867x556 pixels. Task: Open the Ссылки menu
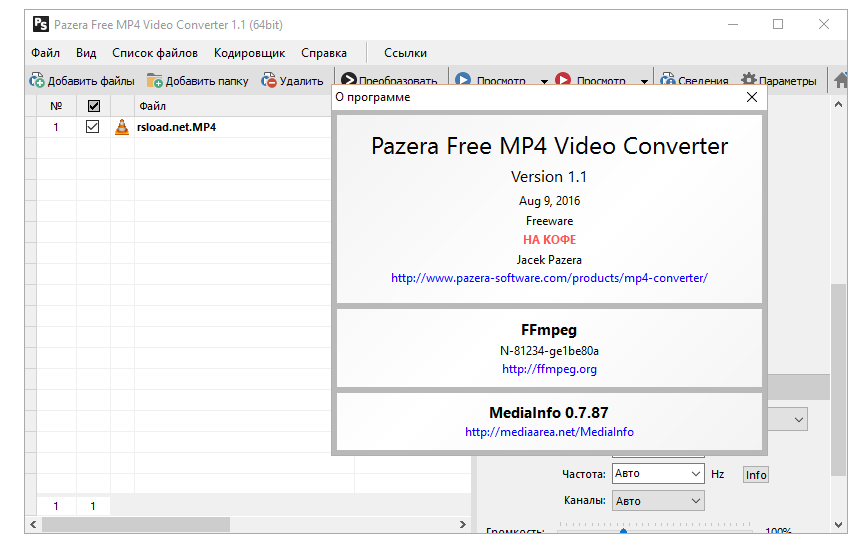click(405, 53)
